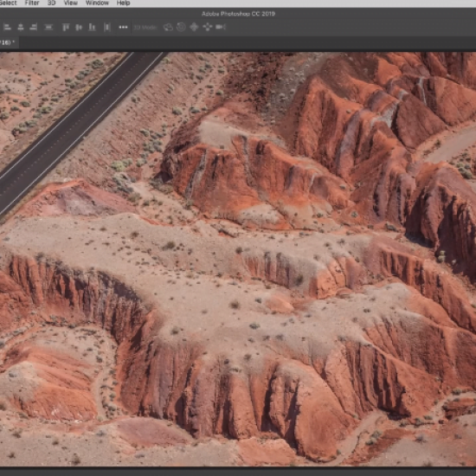
Task: Open the 3D menu
Action: (52, 3)
